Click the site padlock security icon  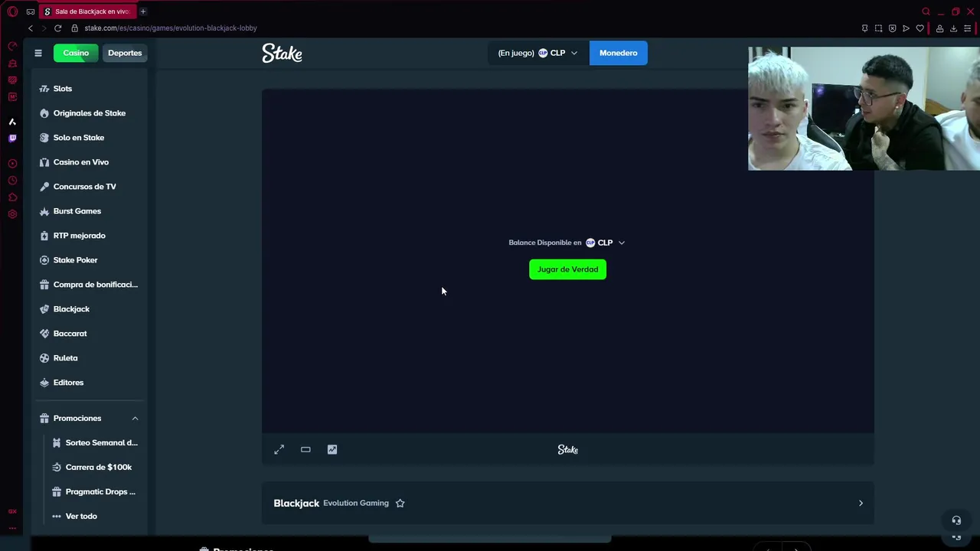coord(75,28)
